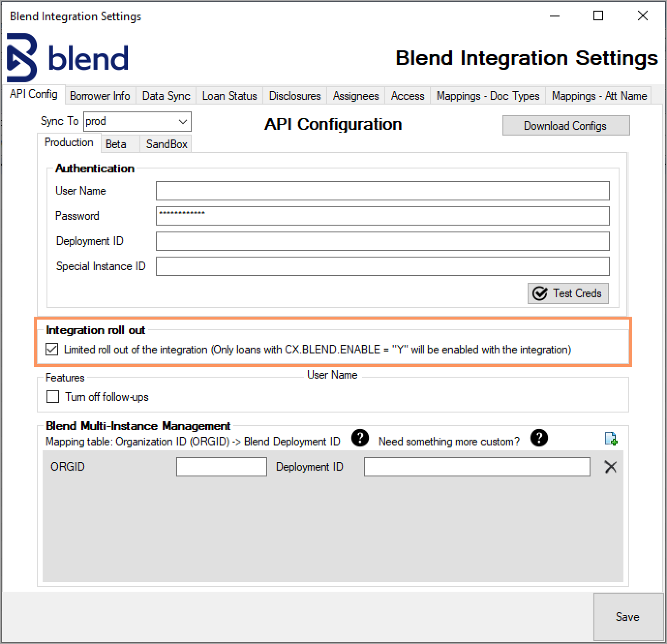Open the Sync To dropdown

tap(137, 122)
